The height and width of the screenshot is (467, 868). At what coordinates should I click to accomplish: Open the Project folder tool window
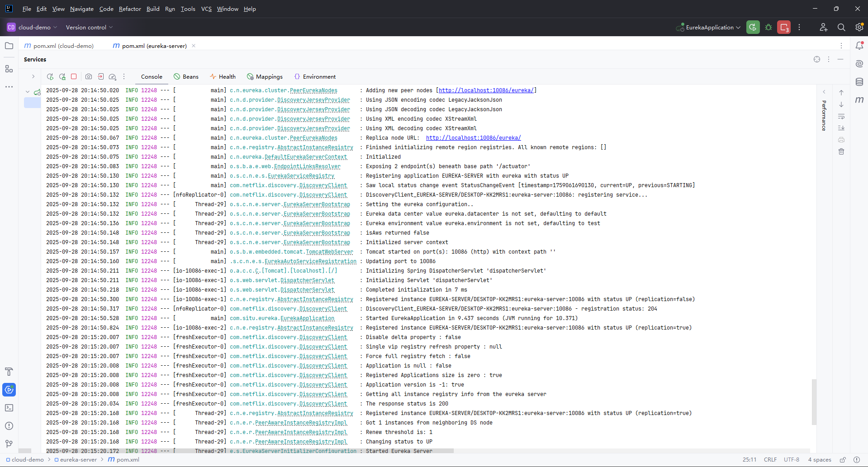coord(9,46)
